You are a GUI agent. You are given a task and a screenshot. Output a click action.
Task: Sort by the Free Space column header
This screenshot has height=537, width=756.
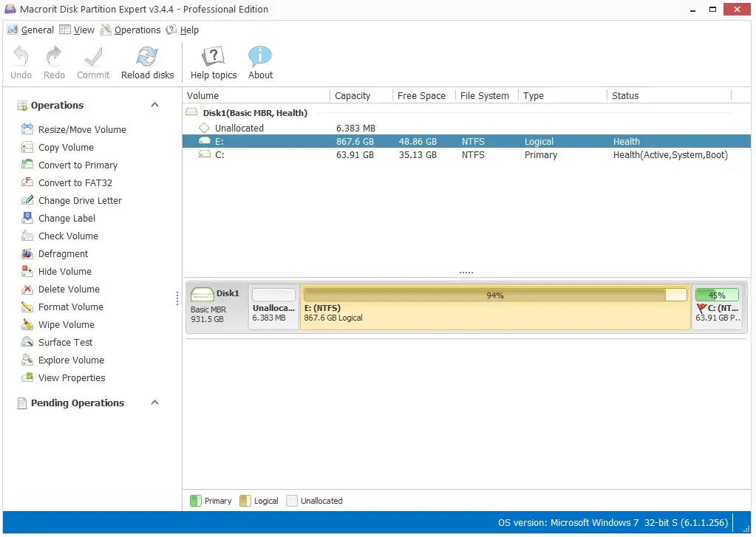pos(424,95)
